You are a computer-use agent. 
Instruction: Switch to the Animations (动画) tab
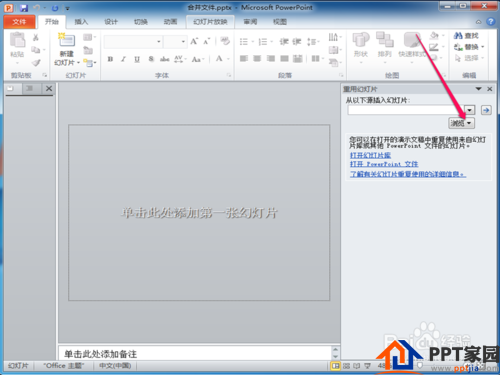170,22
